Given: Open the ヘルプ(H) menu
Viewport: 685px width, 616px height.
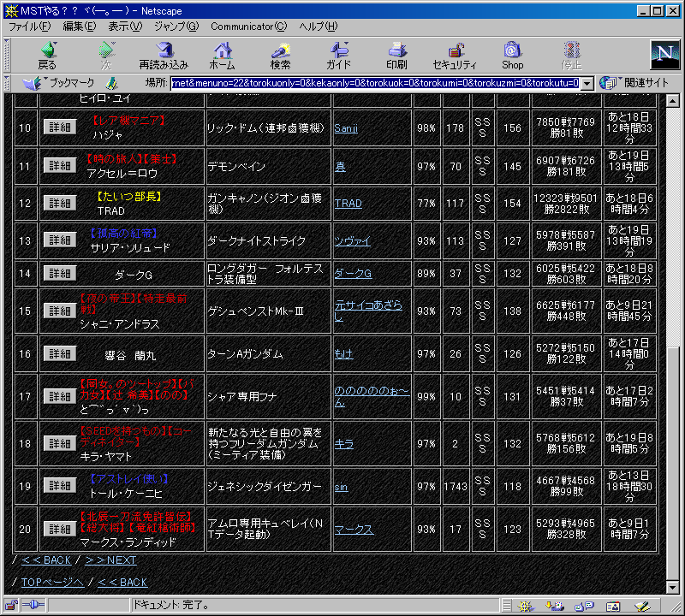Looking at the screenshot, I should pyautogui.click(x=319, y=27).
